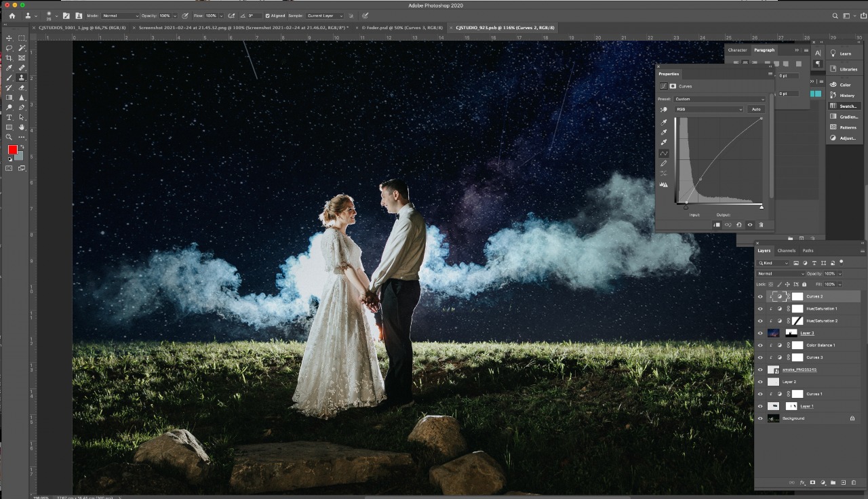Choose draw-curve pencil mode in Curves
This screenshot has width=868, height=499.
point(665,163)
